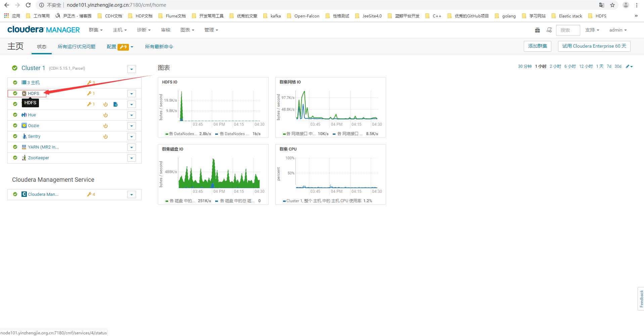The width and height of the screenshot is (644, 336).
Task: Click the restart-needed power icon in Hue row
Action: 105,115
